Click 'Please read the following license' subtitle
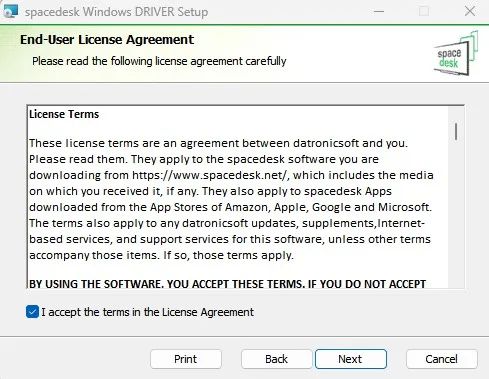This screenshot has height=379, width=489. [159, 61]
